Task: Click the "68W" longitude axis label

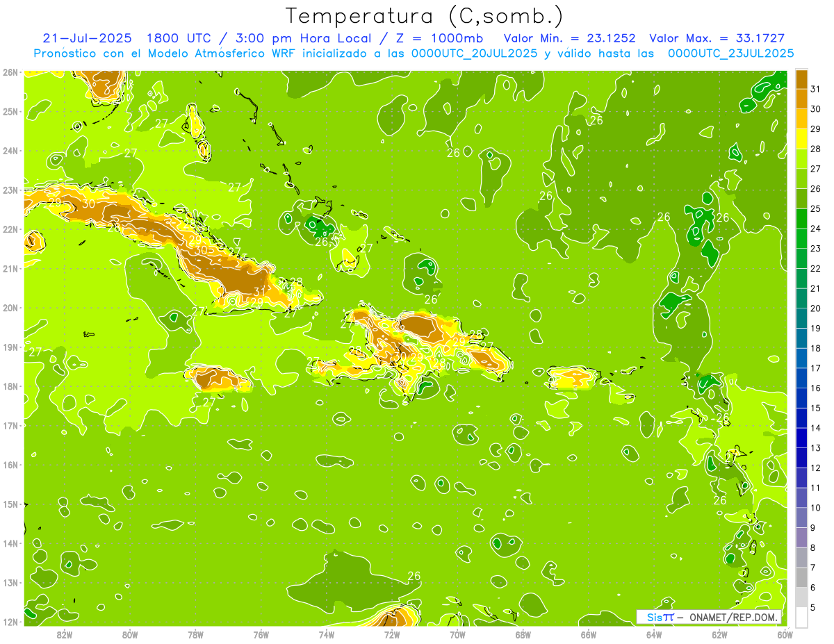Action: tap(523, 634)
